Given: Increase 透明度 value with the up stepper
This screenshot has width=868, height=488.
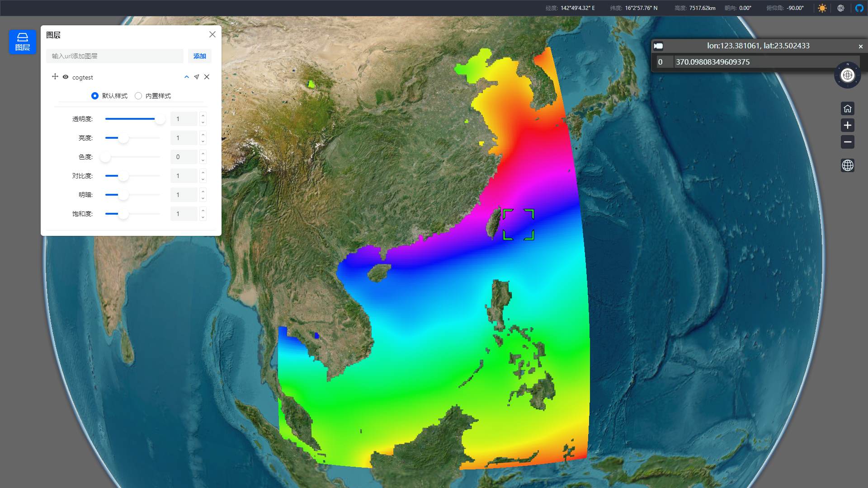Looking at the screenshot, I should click(x=203, y=116).
